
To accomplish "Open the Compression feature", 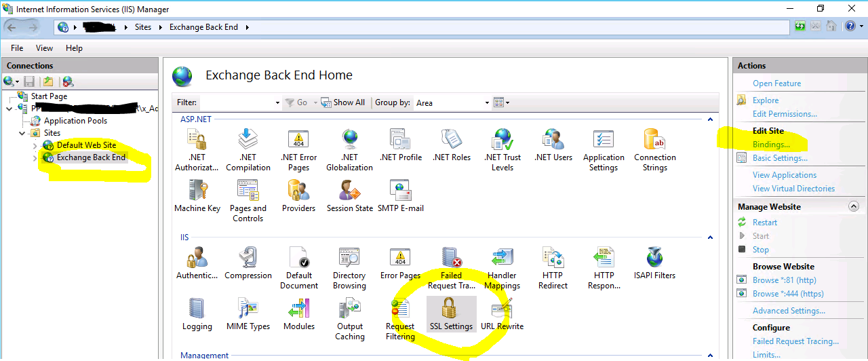I will tap(248, 263).
